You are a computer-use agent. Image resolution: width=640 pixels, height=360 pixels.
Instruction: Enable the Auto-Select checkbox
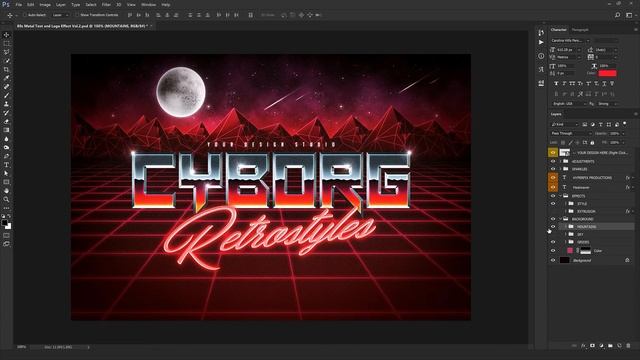[24, 15]
